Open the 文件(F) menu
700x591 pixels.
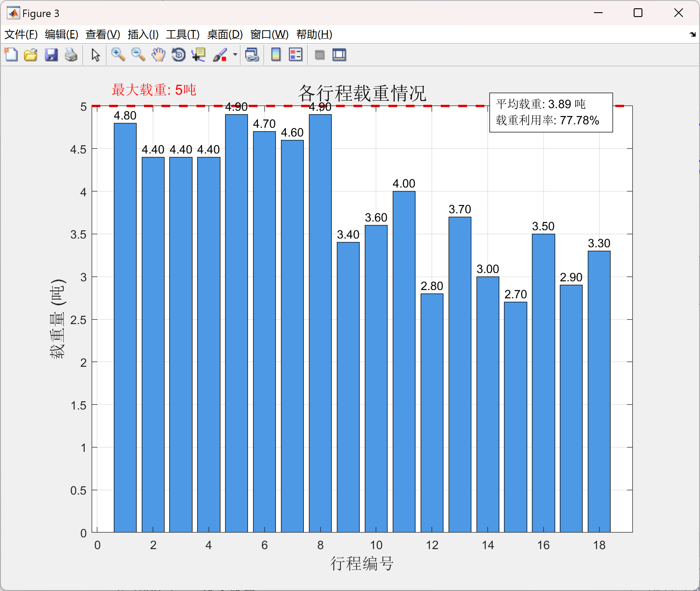point(21,34)
